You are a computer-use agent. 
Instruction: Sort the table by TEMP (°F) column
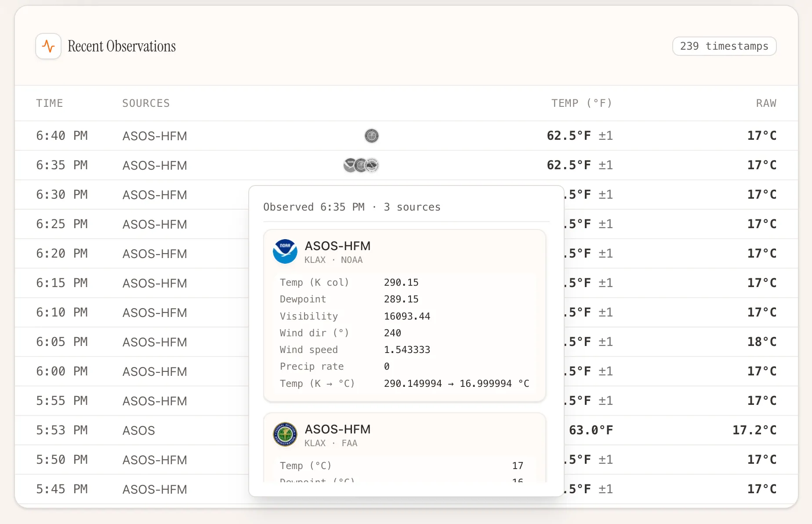[x=581, y=103]
